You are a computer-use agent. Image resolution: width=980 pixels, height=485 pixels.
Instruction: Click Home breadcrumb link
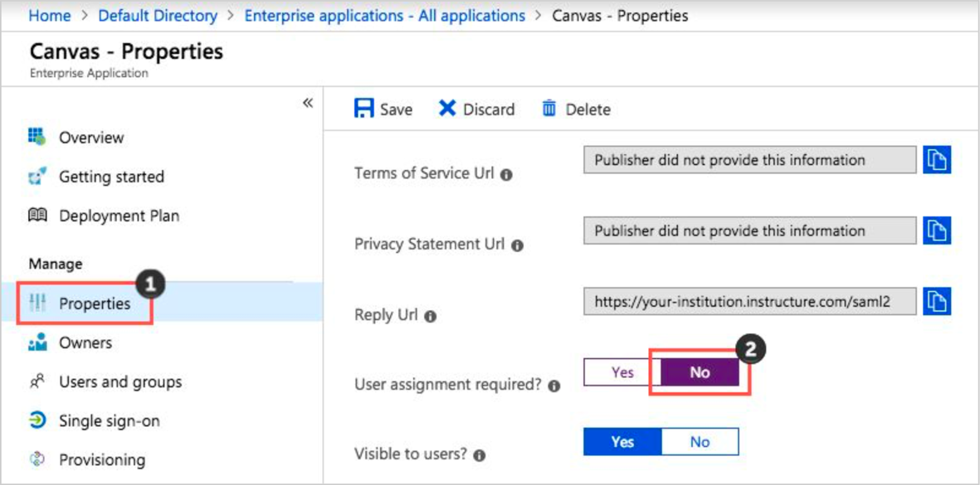click(49, 16)
